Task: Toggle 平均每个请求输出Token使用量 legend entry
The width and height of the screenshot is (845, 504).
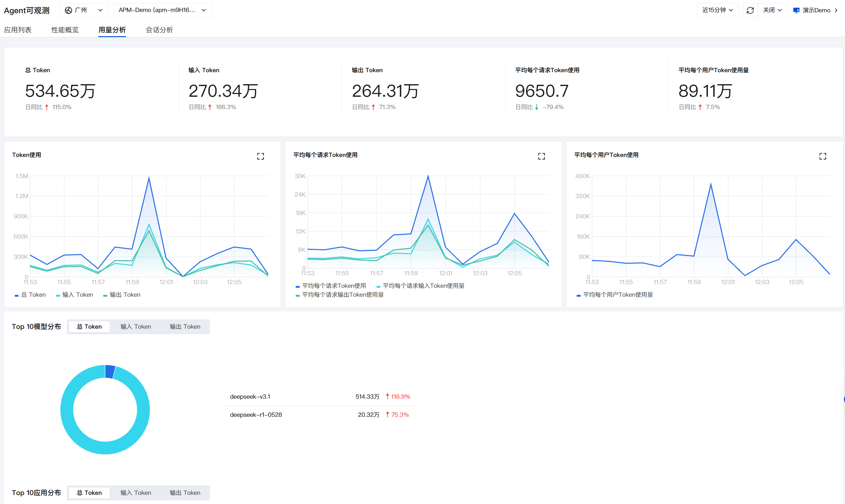Action: pyautogui.click(x=340, y=295)
